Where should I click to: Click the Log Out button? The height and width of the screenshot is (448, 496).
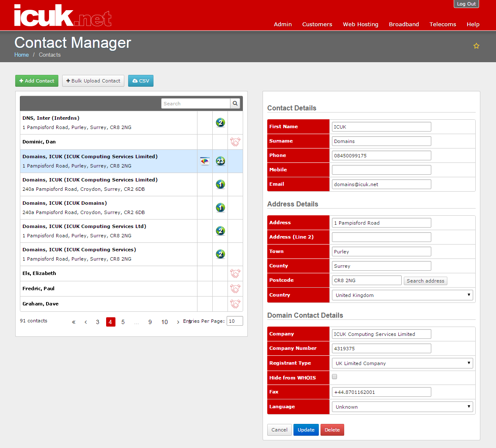[x=466, y=4]
